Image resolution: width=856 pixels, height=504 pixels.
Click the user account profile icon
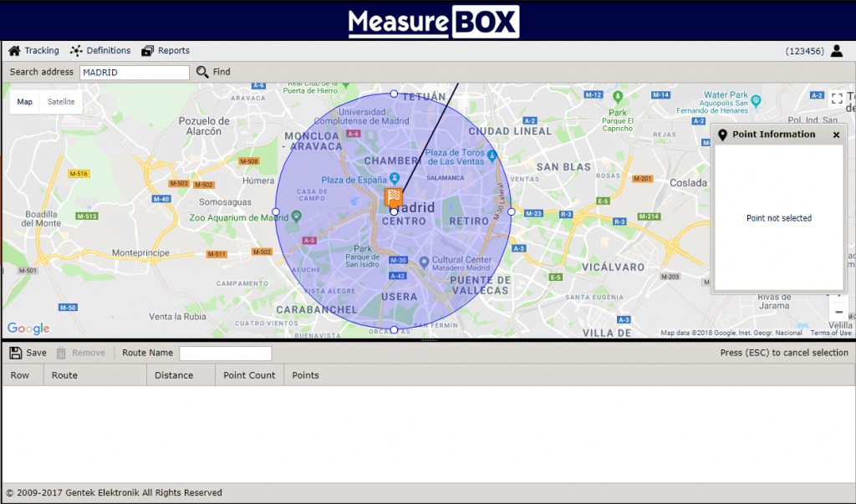(x=836, y=51)
